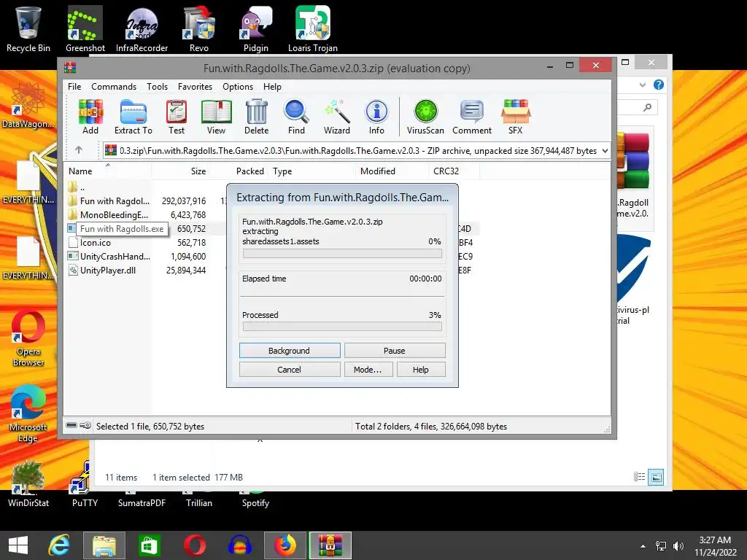747x560 pixels.
Task: Expand the Explorer ribbon chevron
Action: pyautogui.click(x=643, y=85)
